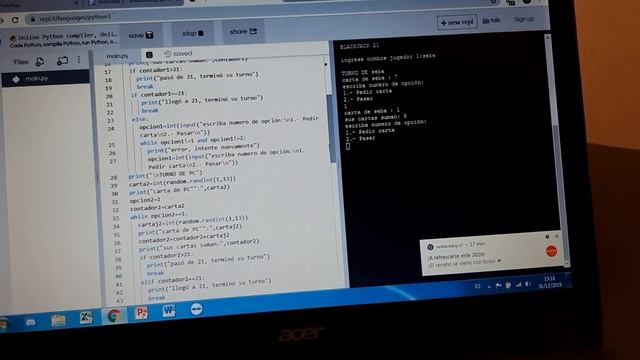This screenshot has height=360, width=640.
Task: Open the notification settings gear icon
Action: pos(547,237)
